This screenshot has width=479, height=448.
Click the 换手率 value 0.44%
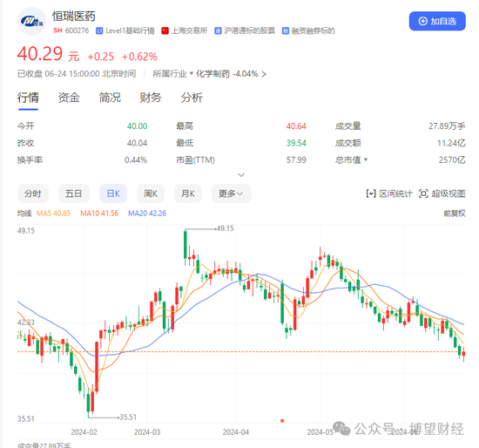pos(136,160)
